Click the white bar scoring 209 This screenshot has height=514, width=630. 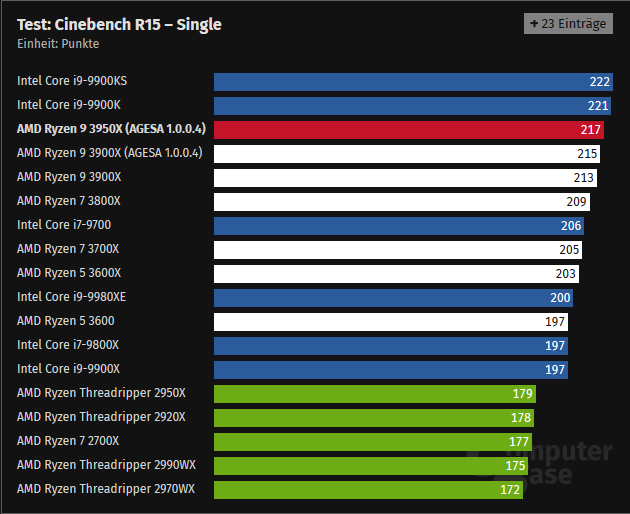pyautogui.click(x=402, y=202)
